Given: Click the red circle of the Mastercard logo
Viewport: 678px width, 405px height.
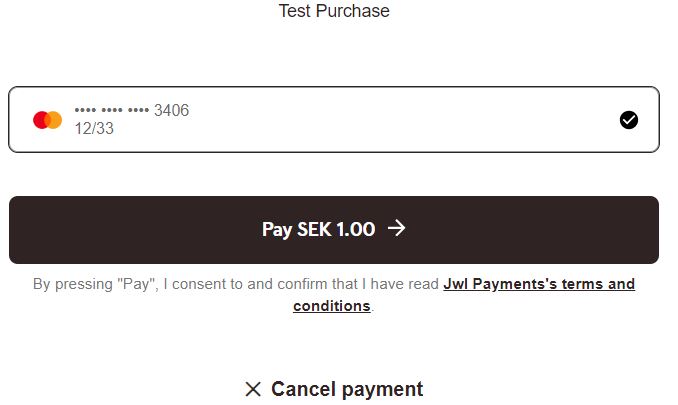Looking at the screenshot, I should [41, 120].
